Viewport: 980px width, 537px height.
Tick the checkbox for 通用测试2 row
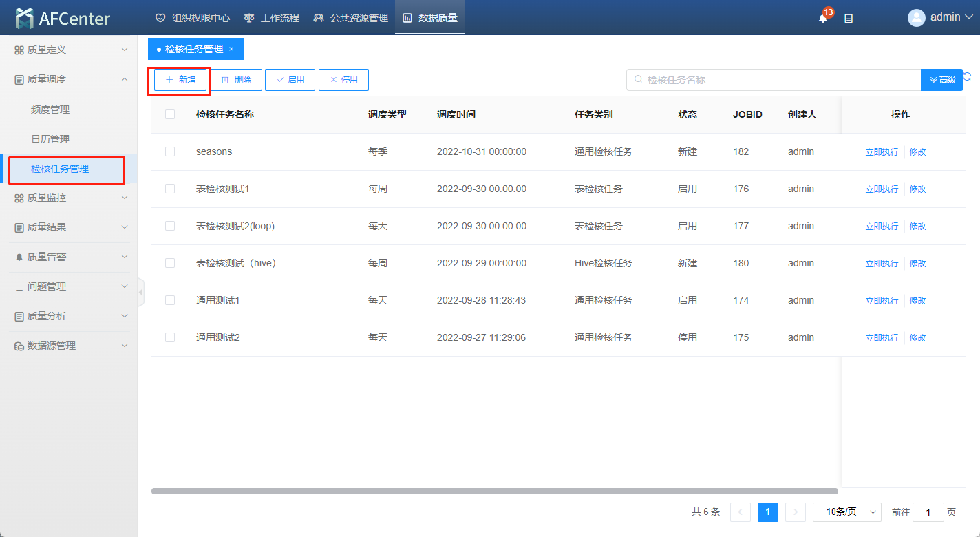170,337
